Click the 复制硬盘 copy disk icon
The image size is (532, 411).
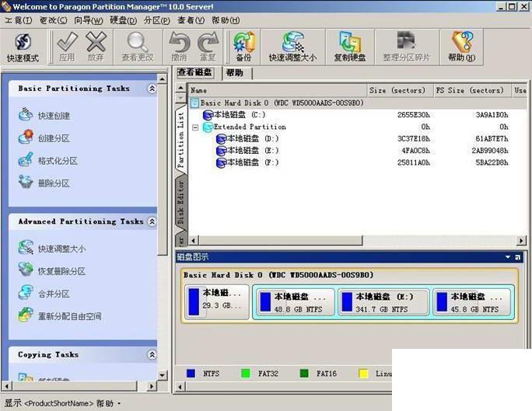350,47
